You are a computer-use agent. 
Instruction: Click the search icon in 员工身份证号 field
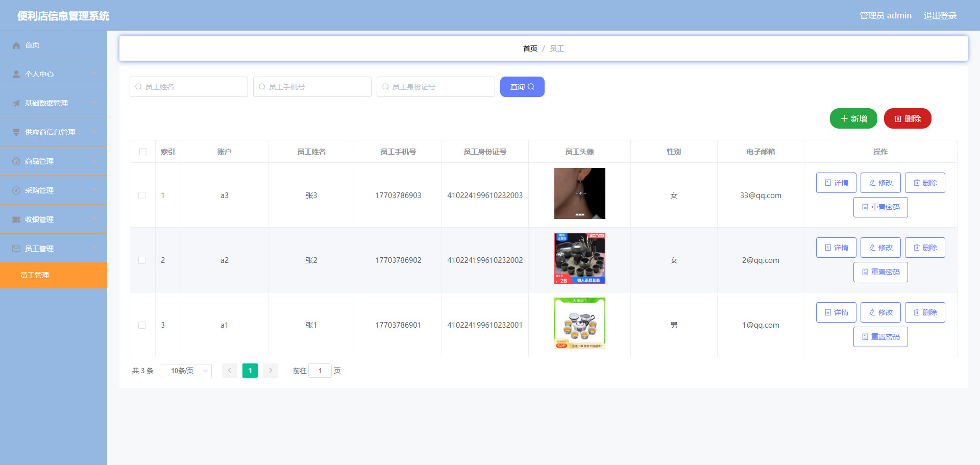click(385, 87)
